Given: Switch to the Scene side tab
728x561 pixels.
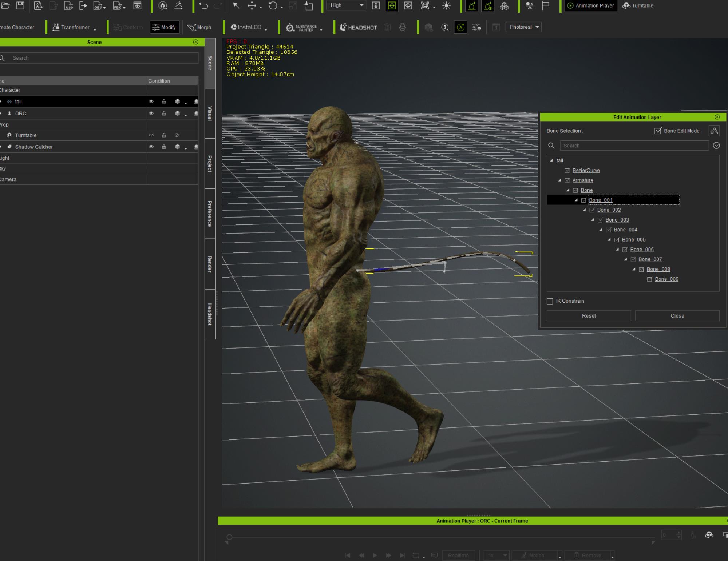Looking at the screenshot, I should coord(210,63).
